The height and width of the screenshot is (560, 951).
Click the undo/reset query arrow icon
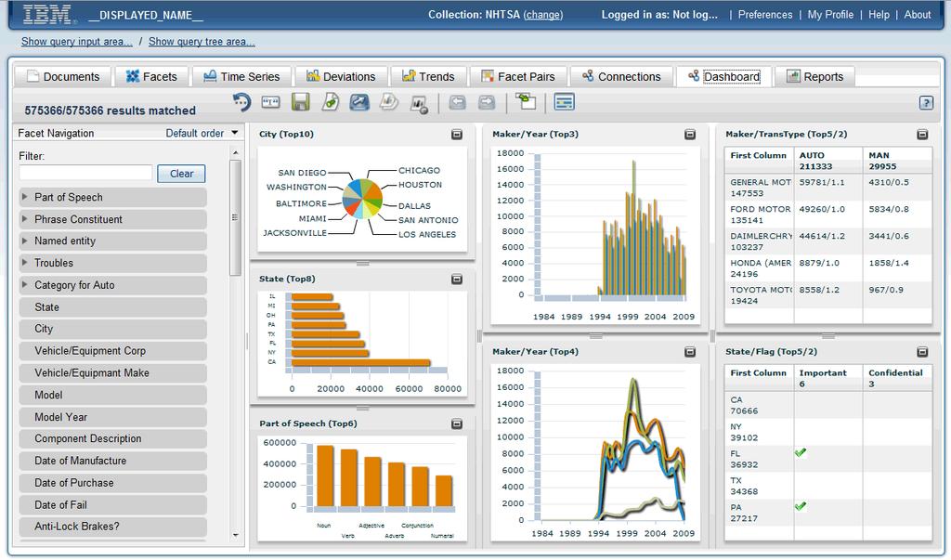[x=241, y=102]
